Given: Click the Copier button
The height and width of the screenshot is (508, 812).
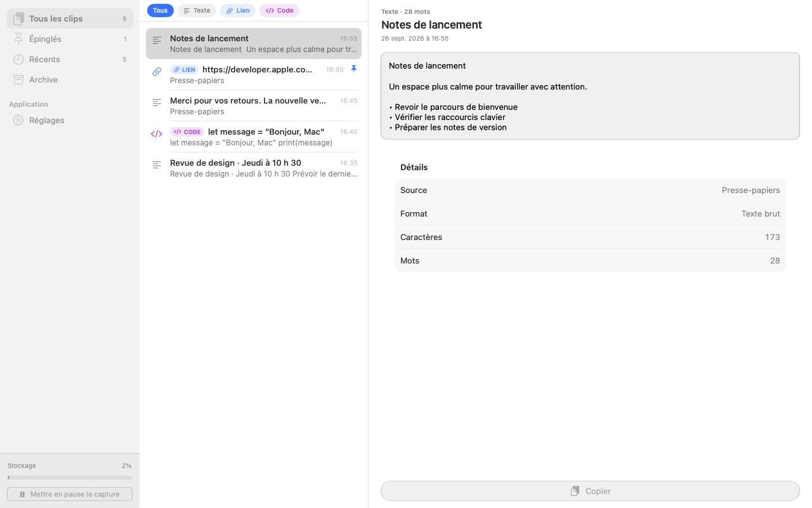Looking at the screenshot, I should (x=590, y=491).
